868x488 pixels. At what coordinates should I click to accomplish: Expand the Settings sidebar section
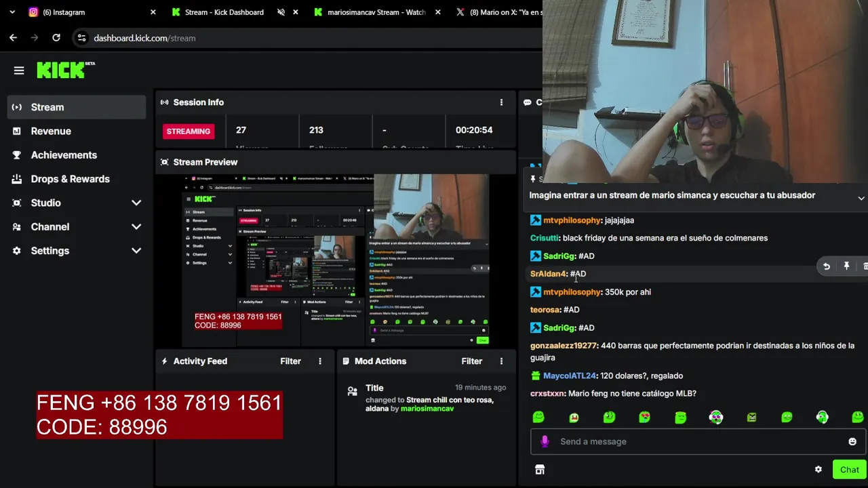click(136, 251)
